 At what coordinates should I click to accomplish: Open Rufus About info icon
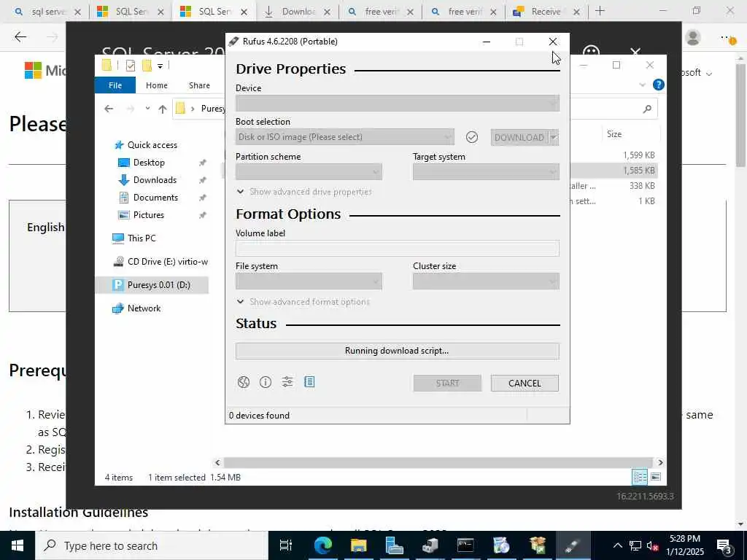click(x=266, y=382)
